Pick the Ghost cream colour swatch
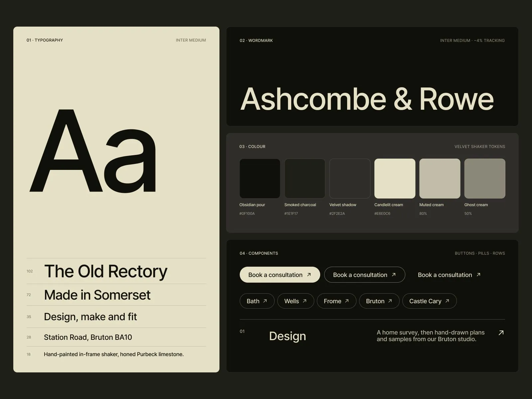Viewport: 532px width, 399px height. click(x=485, y=179)
